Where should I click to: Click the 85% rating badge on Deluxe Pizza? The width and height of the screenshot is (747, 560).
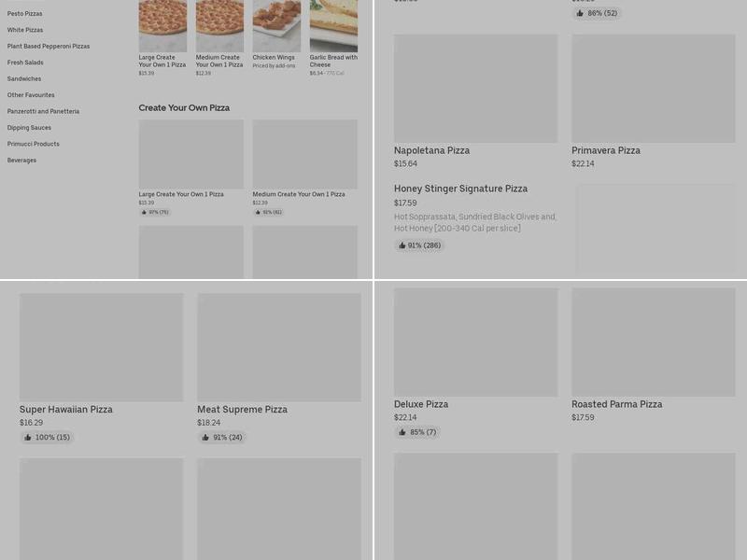point(417,432)
